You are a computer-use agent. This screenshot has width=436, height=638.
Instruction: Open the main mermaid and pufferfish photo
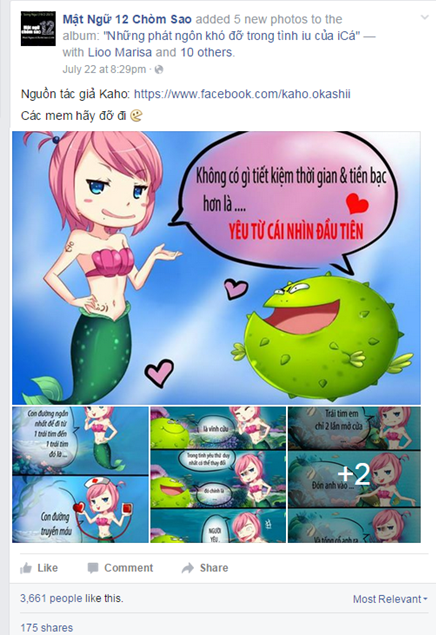(x=216, y=268)
